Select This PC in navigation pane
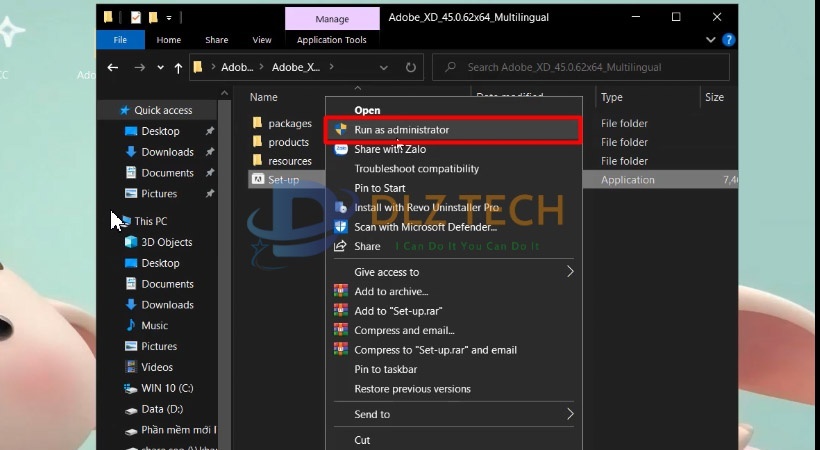The height and width of the screenshot is (450, 820). pyautogui.click(x=151, y=221)
